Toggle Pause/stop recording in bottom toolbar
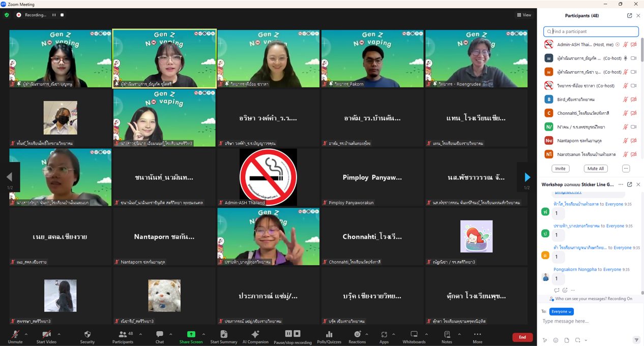The width and height of the screenshot is (644, 346). pyautogui.click(x=292, y=336)
